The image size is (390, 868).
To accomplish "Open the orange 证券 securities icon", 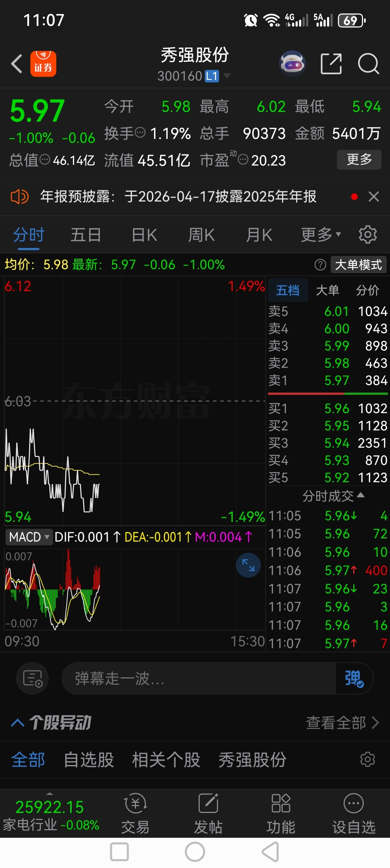I will point(43,64).
